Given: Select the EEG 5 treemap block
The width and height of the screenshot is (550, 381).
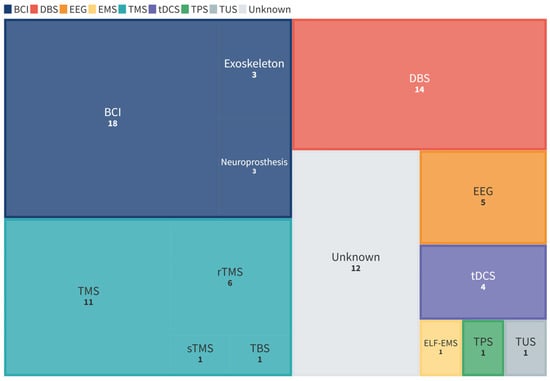Looking at the screenshot, I should [483, 197].
